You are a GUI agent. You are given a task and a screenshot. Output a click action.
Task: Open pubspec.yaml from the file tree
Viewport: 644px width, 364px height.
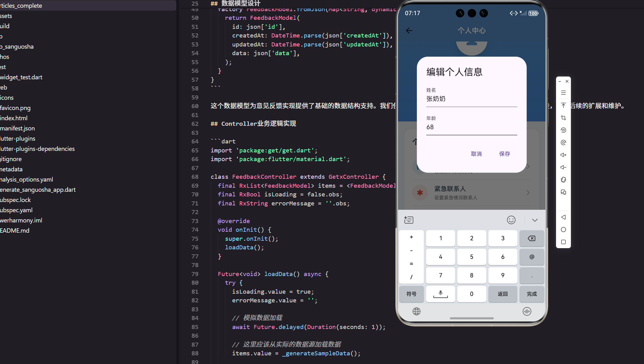pos(16,210)
